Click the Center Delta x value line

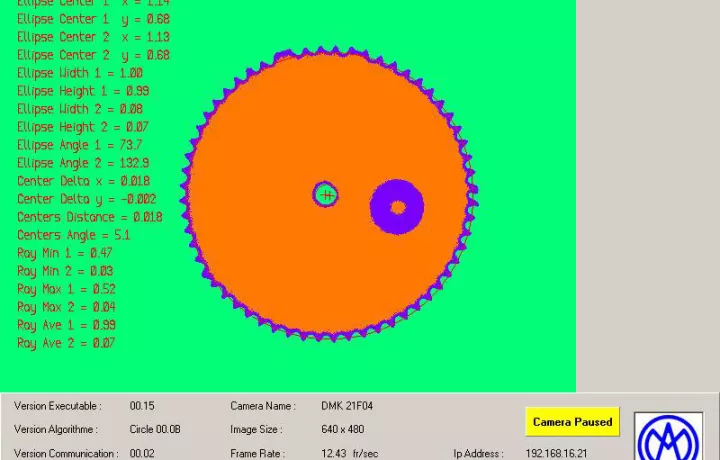85,181
